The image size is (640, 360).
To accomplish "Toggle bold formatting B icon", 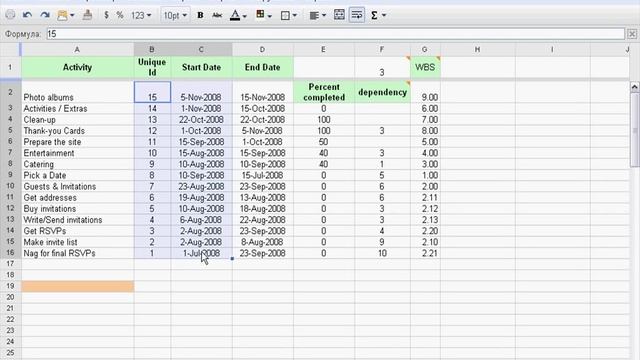I will pos(200,15).
